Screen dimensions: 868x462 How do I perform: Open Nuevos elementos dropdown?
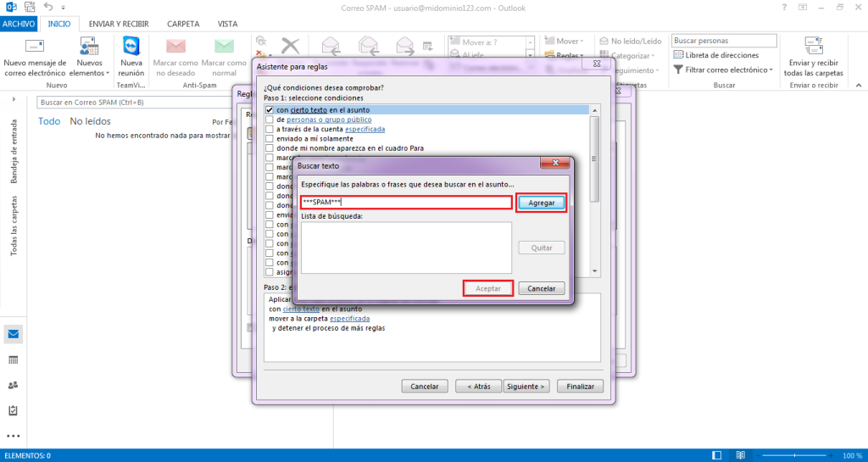click(x=89, y=58)
